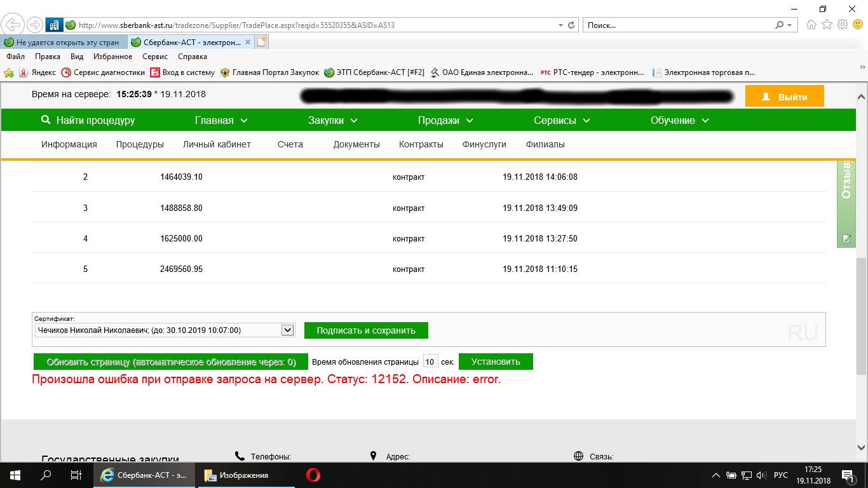Click the browser refresh icon in address bar
The image size is (868, 488).
point(571,25)
